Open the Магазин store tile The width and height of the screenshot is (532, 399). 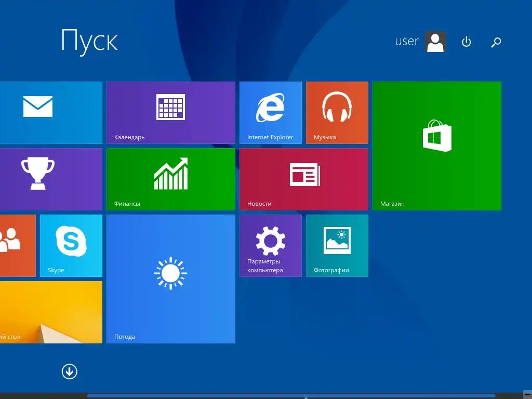[436, 146]
